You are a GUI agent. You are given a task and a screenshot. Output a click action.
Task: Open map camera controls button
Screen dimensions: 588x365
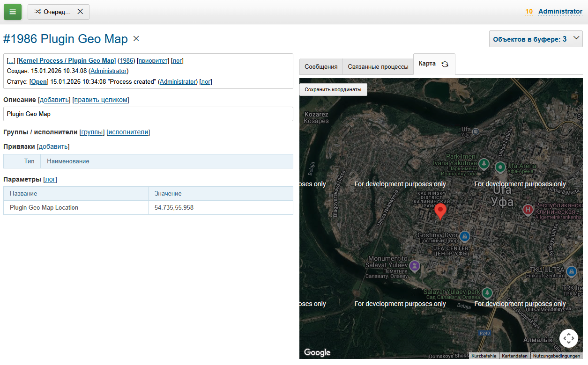(x=568, y=338)
